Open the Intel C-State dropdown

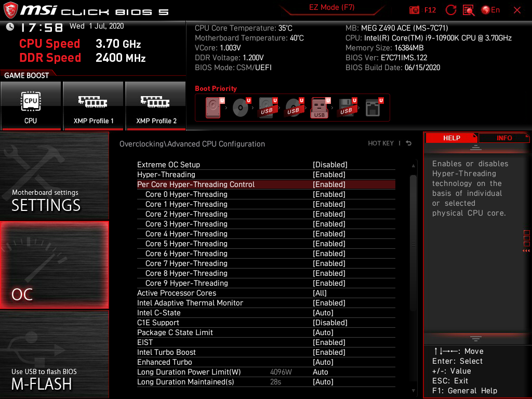click(x=266, y=313)
